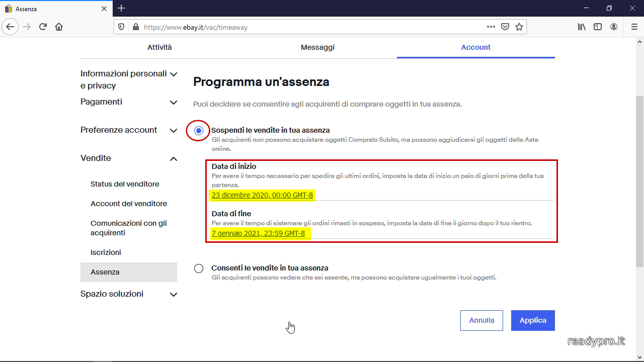Switch to the Attività tab
644x362 pixels.
tap(159, 47)
